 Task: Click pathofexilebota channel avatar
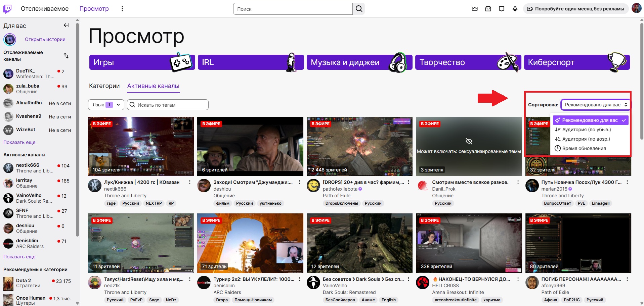[x=313, y=186]
